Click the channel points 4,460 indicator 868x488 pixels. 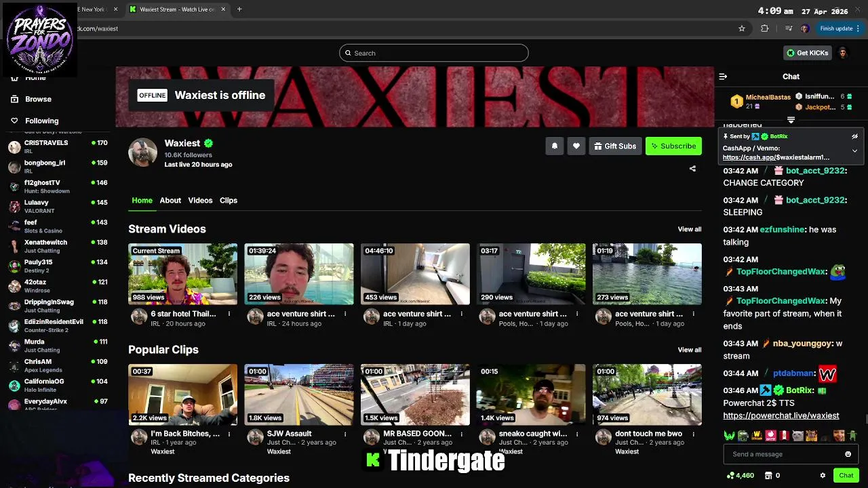(740, 476)
